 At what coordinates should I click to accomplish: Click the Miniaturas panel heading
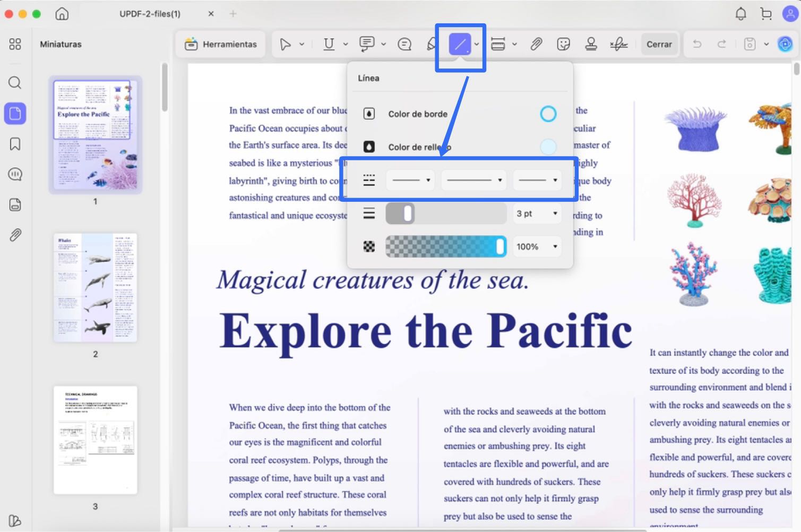[x=61, y=44]
